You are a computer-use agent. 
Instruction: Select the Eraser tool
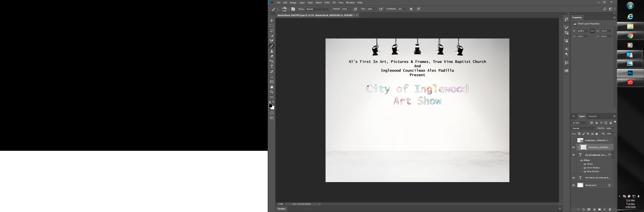272,56
